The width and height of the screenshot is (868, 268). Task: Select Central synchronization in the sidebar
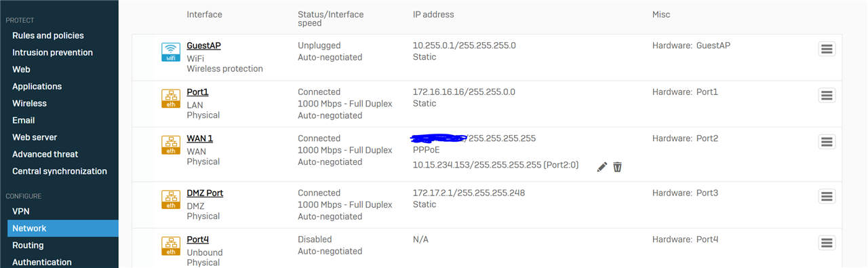(60, 171)
